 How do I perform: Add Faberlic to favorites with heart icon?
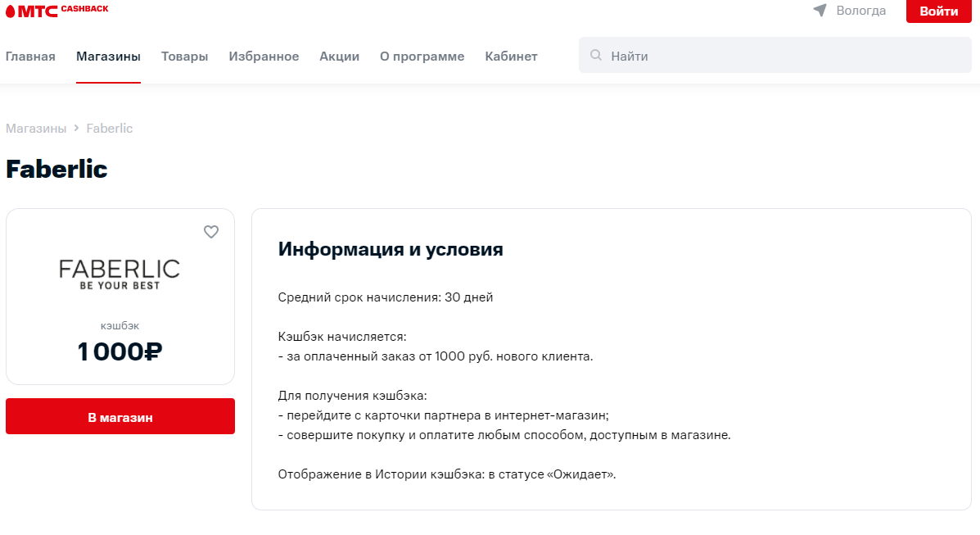coord(211,232)
